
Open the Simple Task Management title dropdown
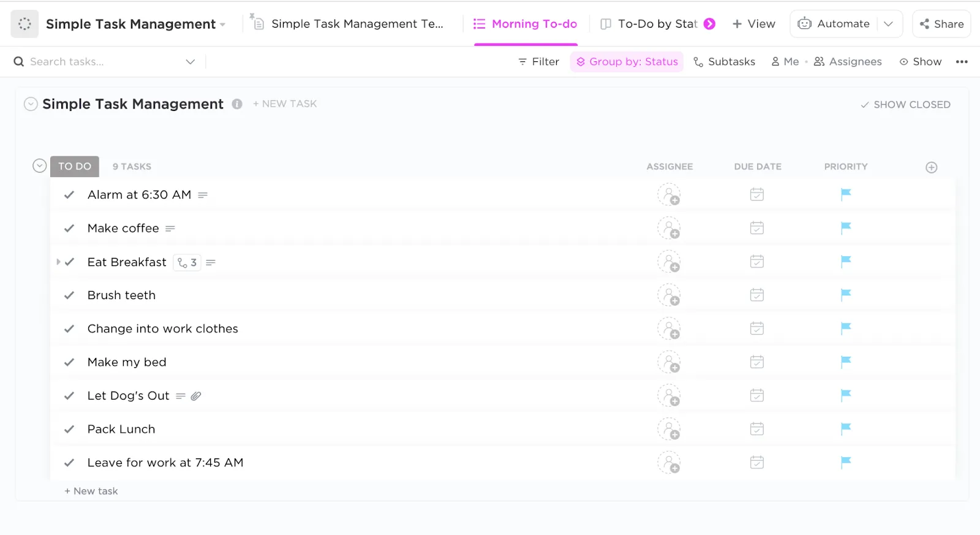(x=223, y=25)
